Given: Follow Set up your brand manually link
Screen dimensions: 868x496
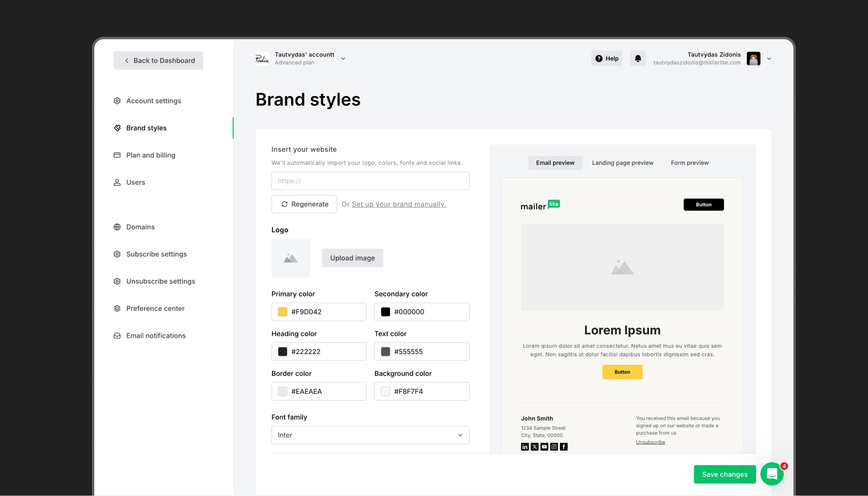Looking at the screenshot, I should pos(399,204).
